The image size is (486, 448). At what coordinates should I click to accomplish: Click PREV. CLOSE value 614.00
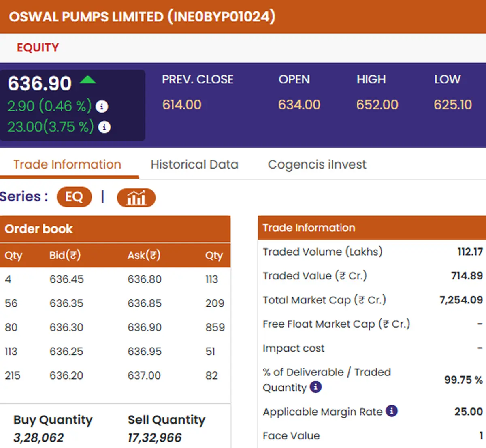coord(182,105)
